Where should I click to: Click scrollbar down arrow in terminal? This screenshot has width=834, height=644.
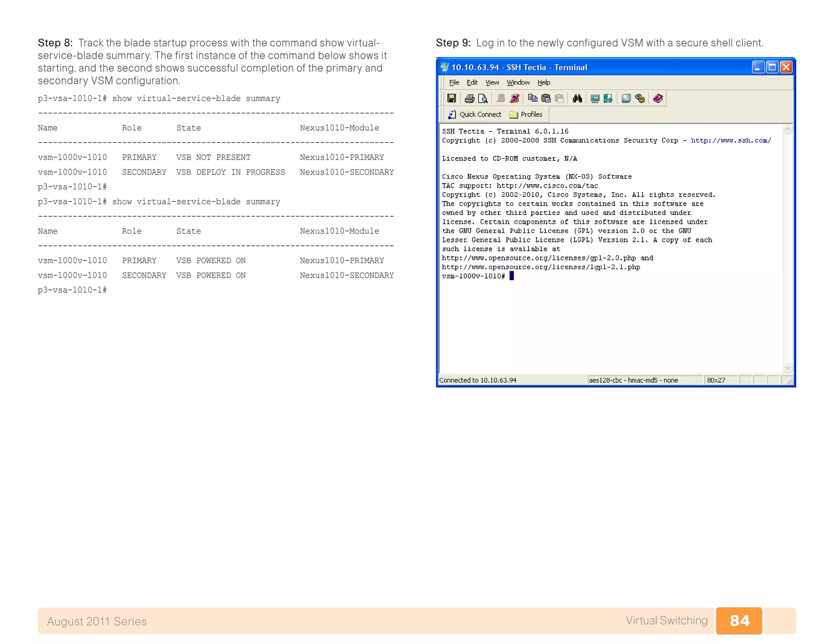pyautogui.click(x=788, y=368)
